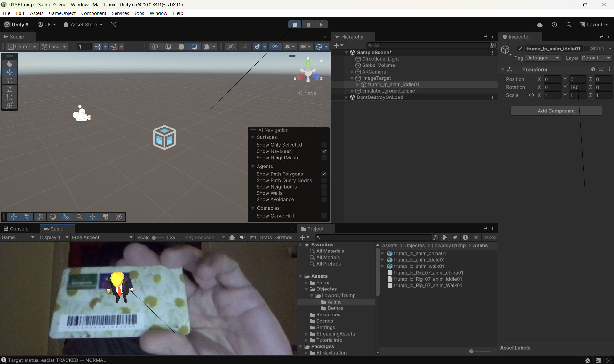This screenshot has height=364, width=614.
Task: Click the Add Component button
Action: point(556,111)
